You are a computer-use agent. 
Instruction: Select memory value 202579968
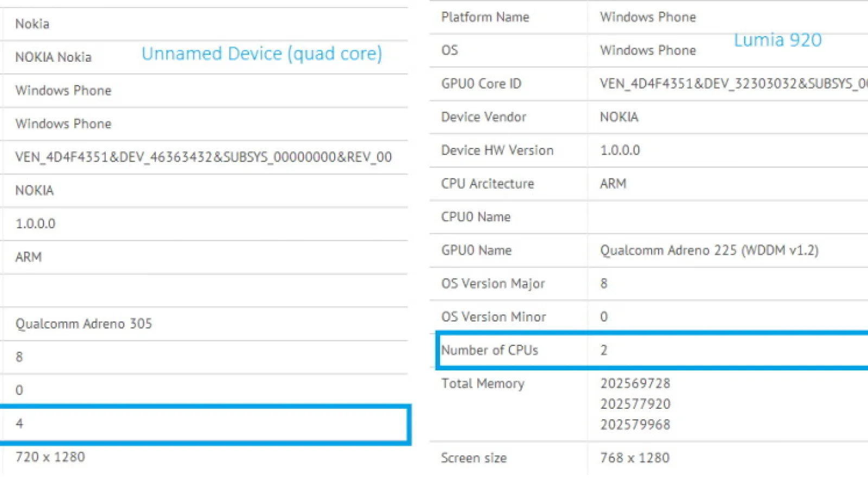tap(635, 425)
